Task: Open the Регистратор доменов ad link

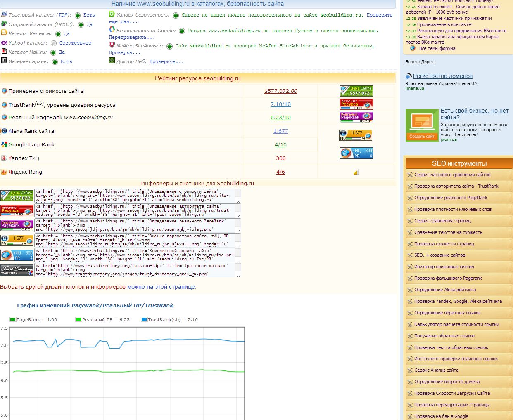Action: [x=442, y=76]
